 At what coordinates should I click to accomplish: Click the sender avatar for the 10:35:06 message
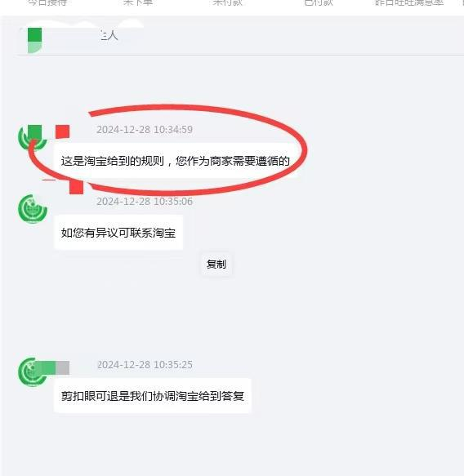tap(33, 209)
